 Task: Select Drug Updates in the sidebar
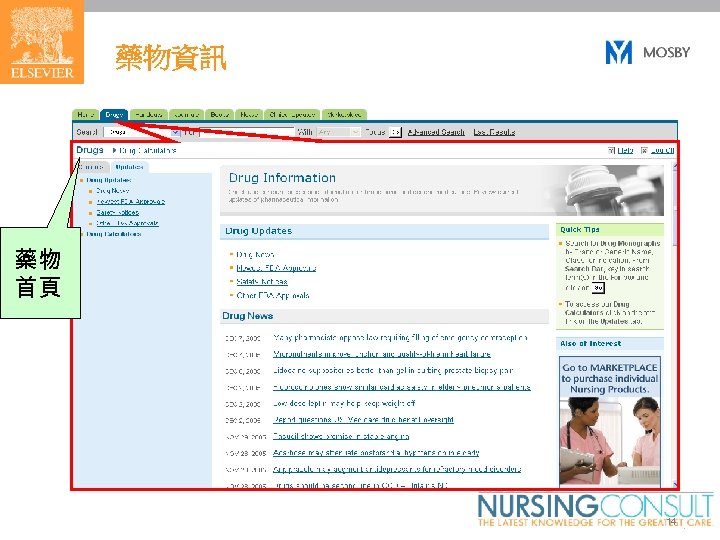108,180
